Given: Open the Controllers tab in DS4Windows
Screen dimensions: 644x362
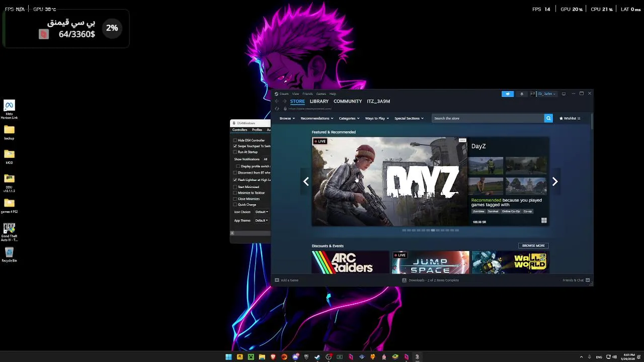Looking at the screenshot, I should click(x=240, y=130).
